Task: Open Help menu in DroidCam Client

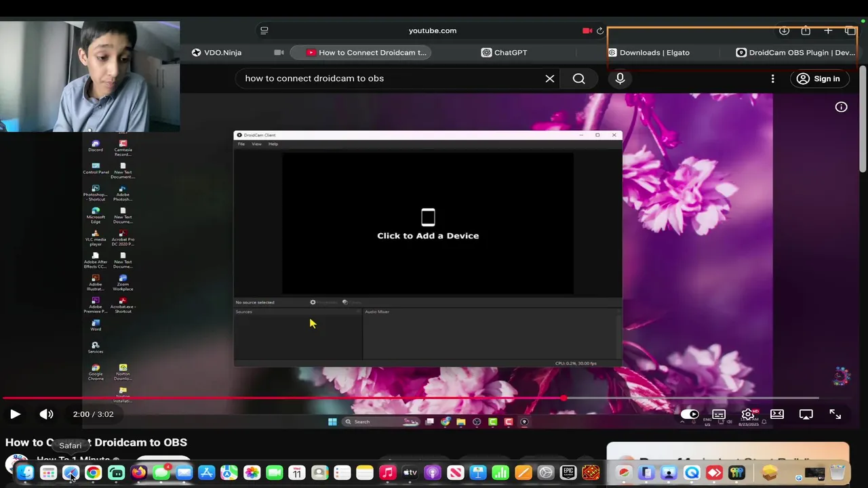Action: click(x=273, y=144)
